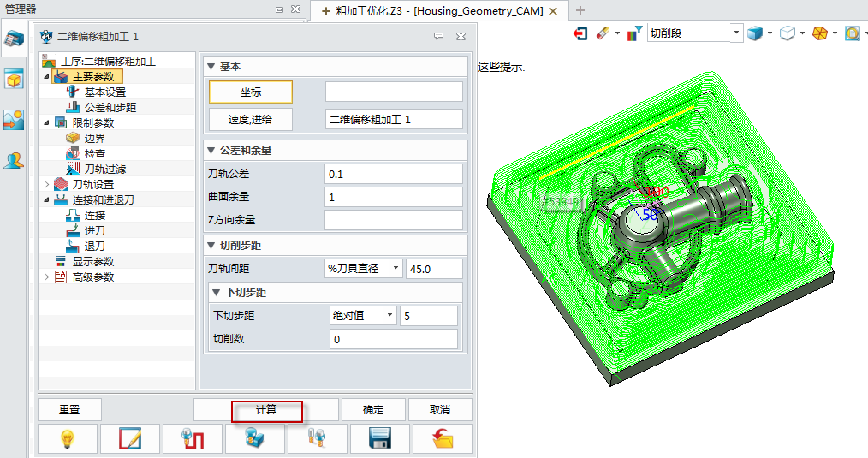Click the color filter icon in toolbar
The width and height of the screenshot is (868, 458).
click(633, 33)
